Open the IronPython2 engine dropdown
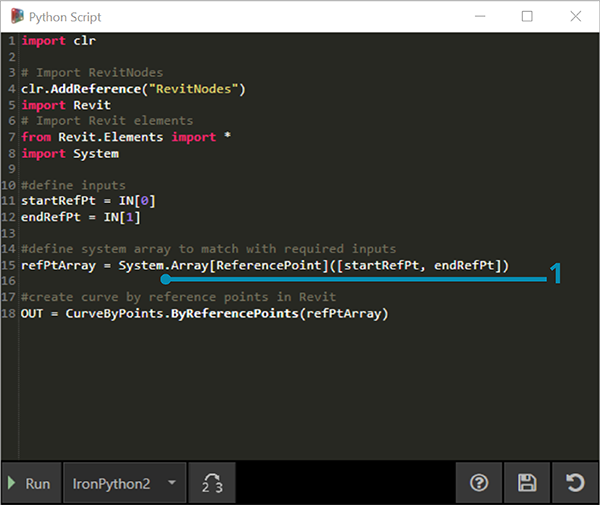The image size is (600, 505). coord(123,483)
